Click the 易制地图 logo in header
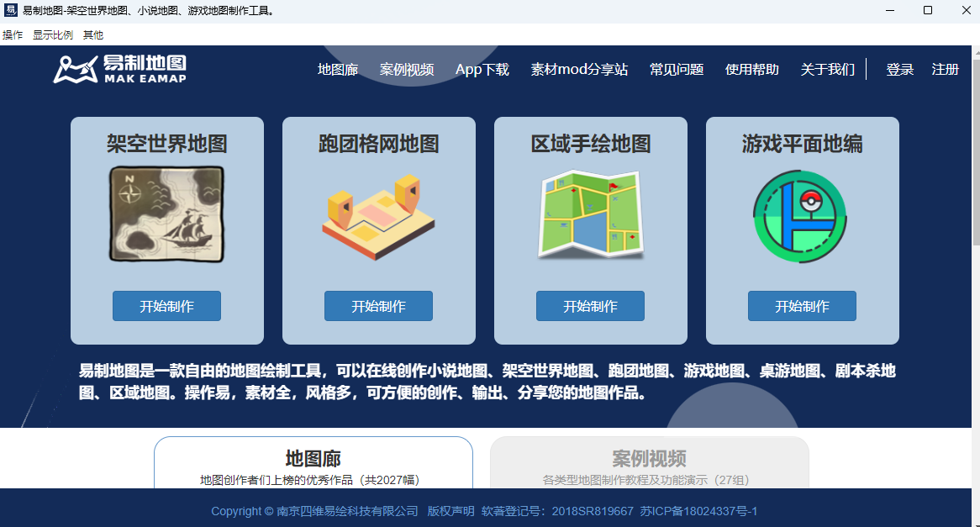Screen dimensions: 980x527 (120, 69)
